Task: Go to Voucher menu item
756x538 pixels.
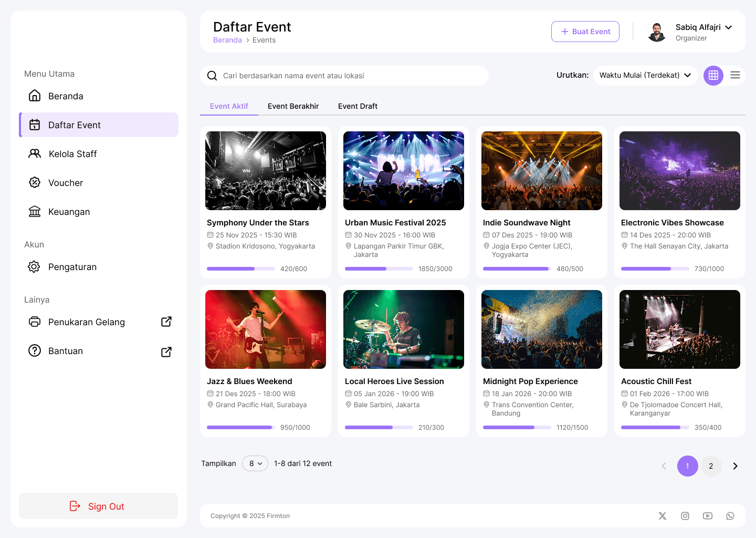Action: click(99, 183)
